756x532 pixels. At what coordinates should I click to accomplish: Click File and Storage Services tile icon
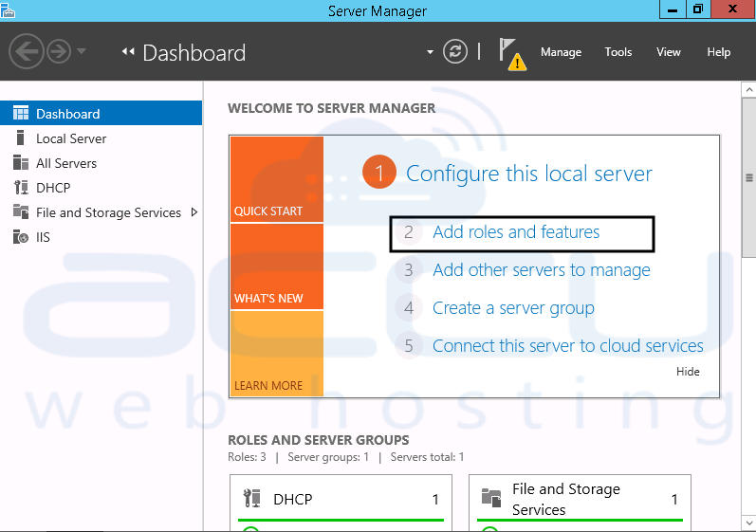click(491, 498)
